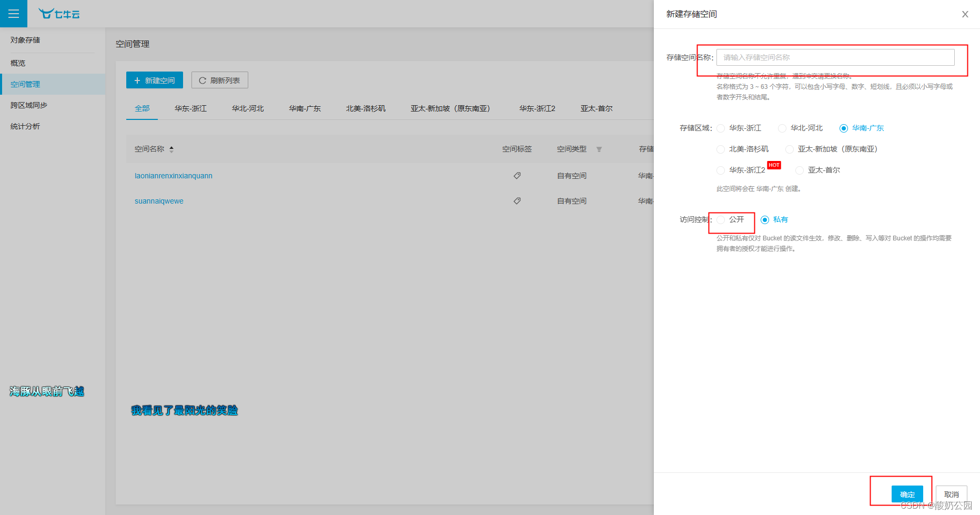Switch to 华南-广东 region tab
The image size is (980, 515).
click(x=305, y=108)
